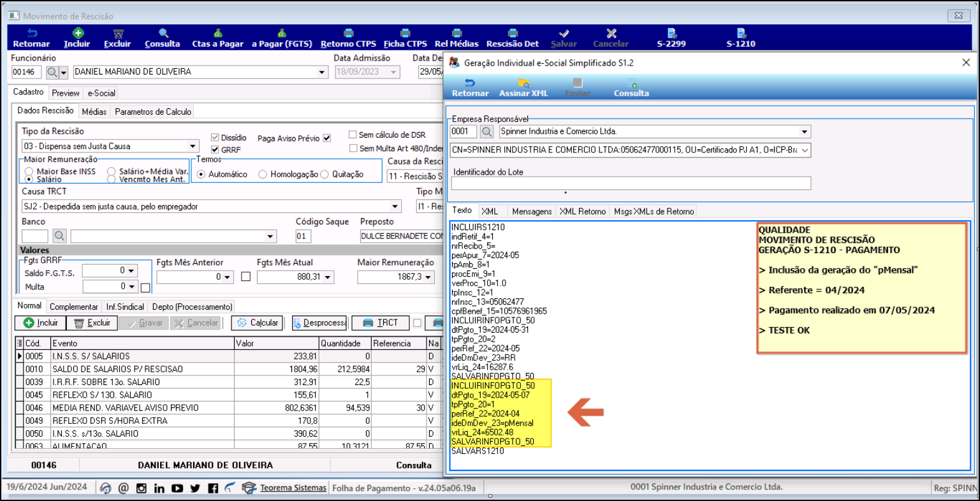Screen dimensions: 980x501
Task: Open the Facebook icon in status bar
Action: pyautogui.click(x=213, y=488)
